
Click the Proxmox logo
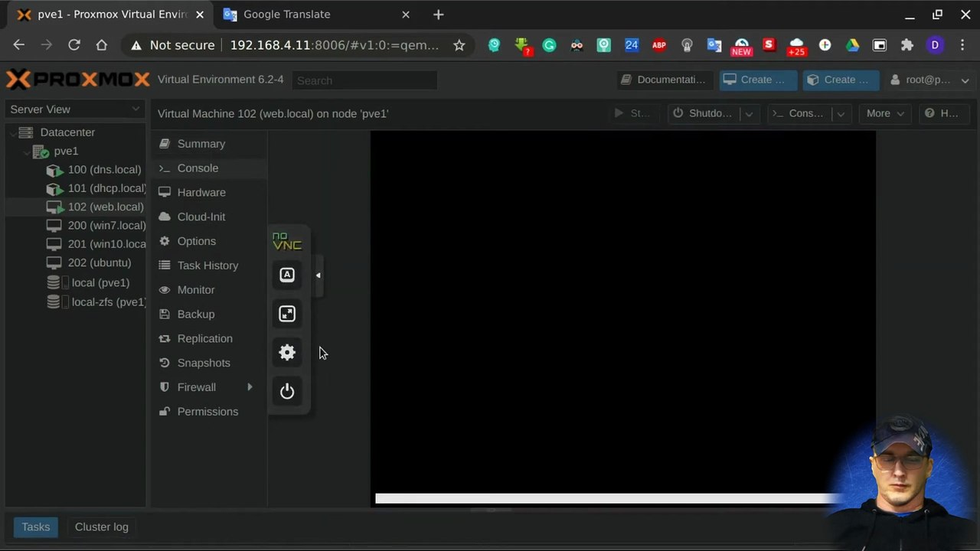pos(77,80)
